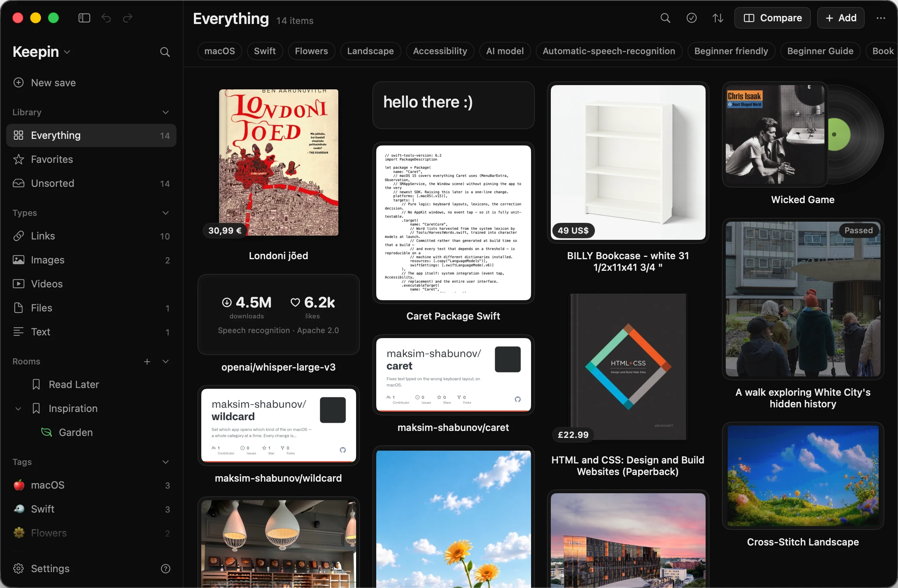Viewport: 898px width, 588px height.
Task: Open the Wicked Game album card
Action: point(803,135)
